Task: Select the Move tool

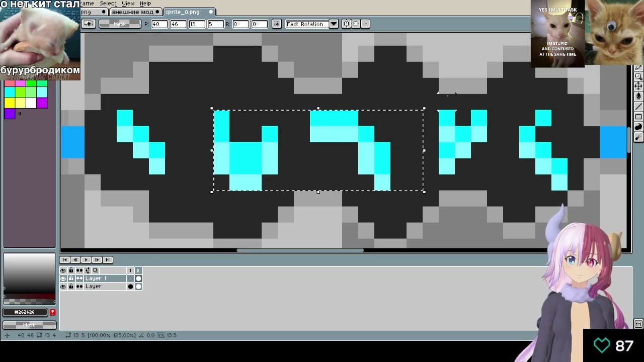Action: coord(638,86)
